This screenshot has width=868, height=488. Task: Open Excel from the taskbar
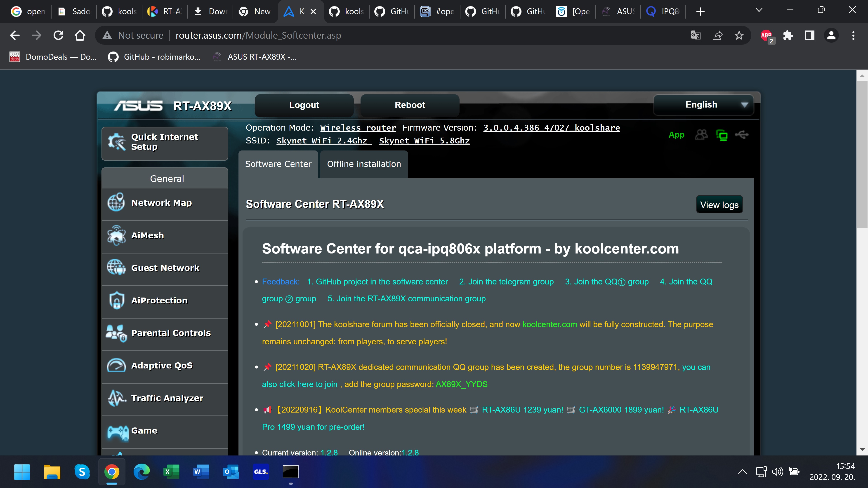(171, 472)
